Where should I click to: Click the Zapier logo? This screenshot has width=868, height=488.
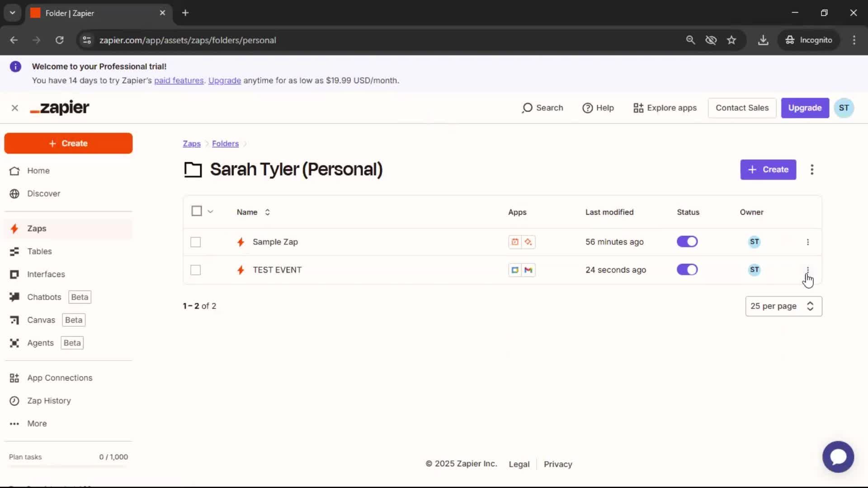coord(60,108)
